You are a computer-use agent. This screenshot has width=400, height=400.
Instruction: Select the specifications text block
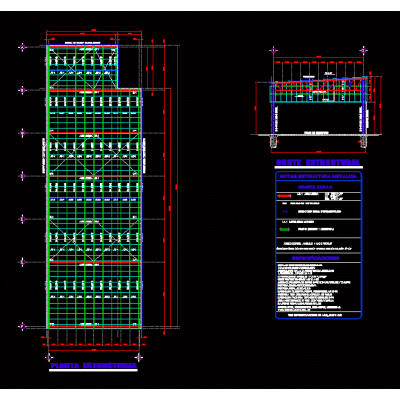coord(313,287)
